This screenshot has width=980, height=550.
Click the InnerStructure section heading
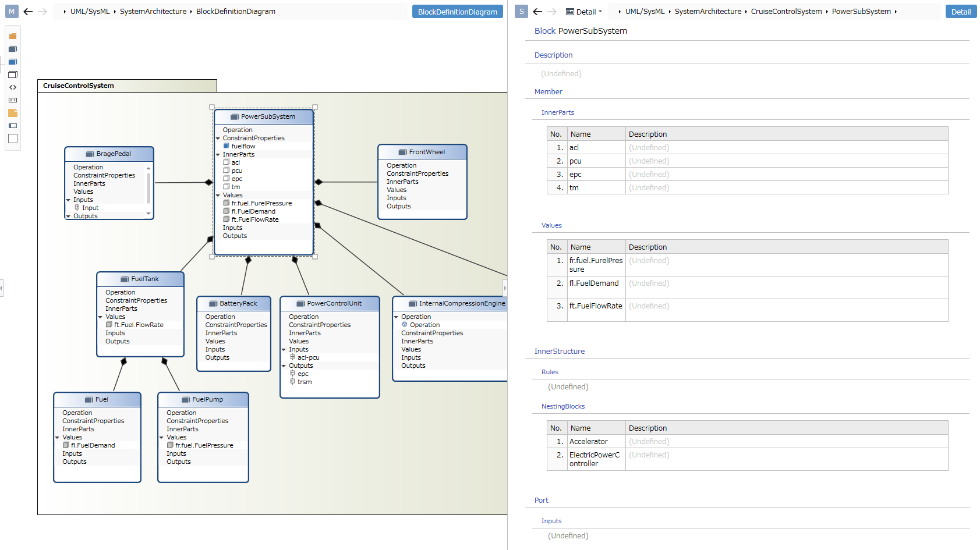click(x=560, y=351)
